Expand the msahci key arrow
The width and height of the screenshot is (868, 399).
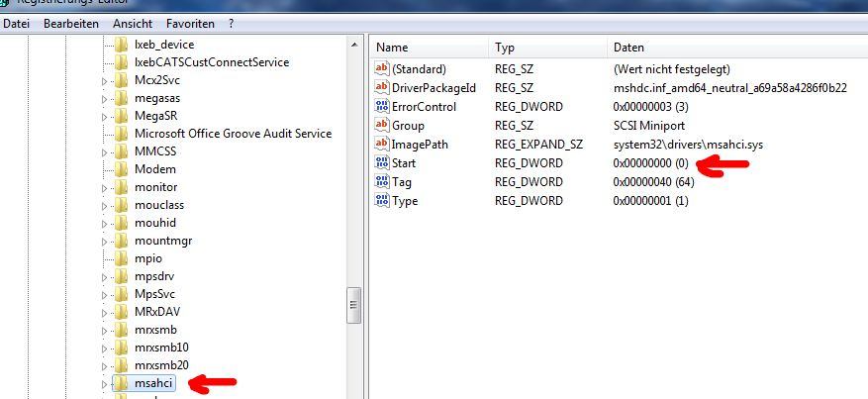click(104, 383)
